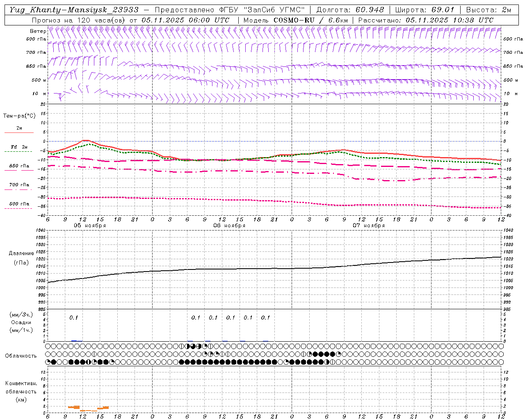Select forecast start time 05.11.2025 06:00 UTC
Image resolution: width=525 pixels, height=420 pixels.
(185, 20)
